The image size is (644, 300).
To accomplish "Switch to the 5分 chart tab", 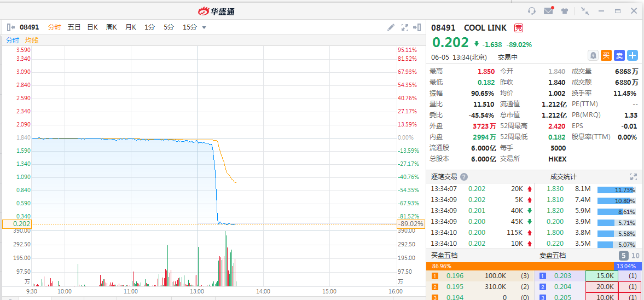I will (169, 27).
